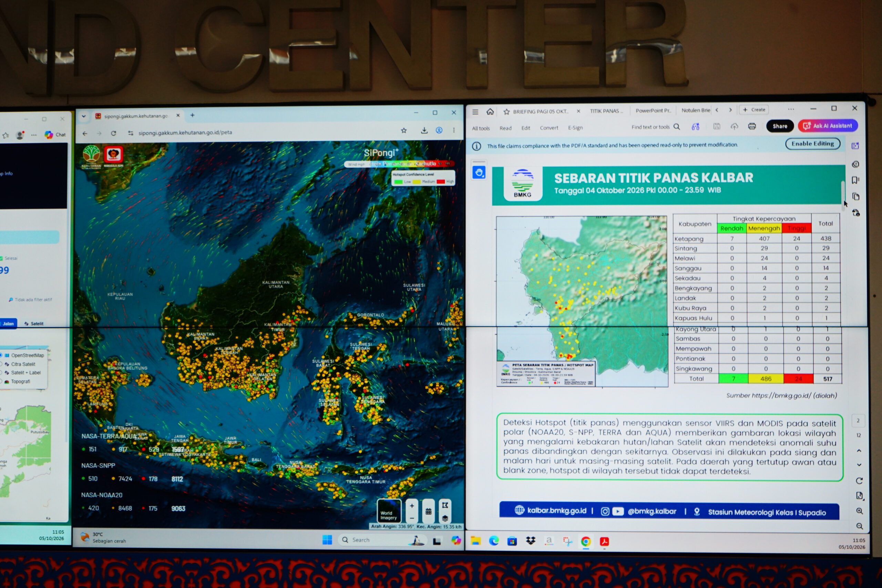
Task: Click the + Create button in Acrobat
Action: 754,110
